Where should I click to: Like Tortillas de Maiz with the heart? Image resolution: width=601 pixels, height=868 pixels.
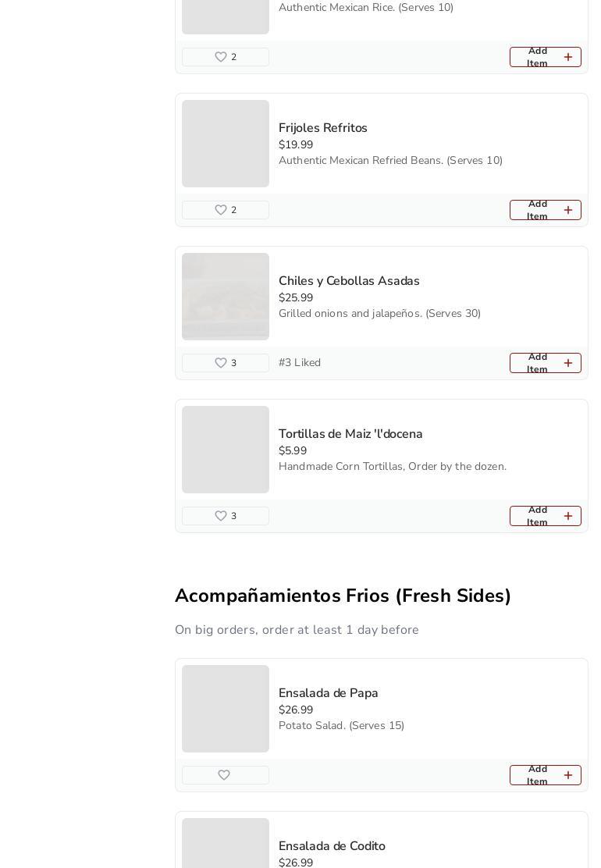point(221,516)
